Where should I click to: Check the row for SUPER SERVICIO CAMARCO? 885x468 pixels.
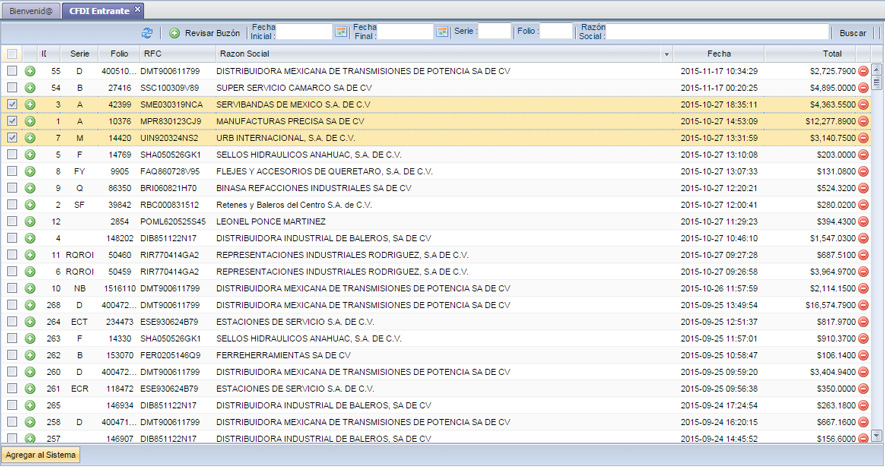click(x=12, y=88)
